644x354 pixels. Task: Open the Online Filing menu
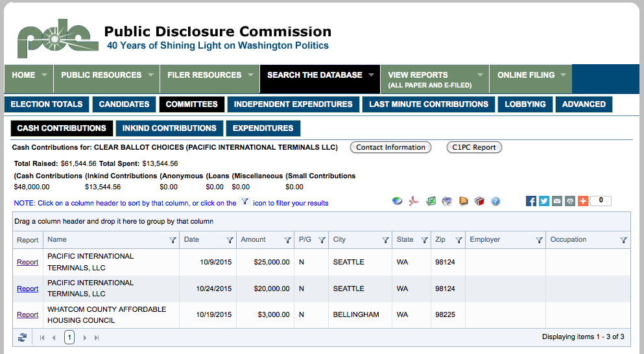531,75
